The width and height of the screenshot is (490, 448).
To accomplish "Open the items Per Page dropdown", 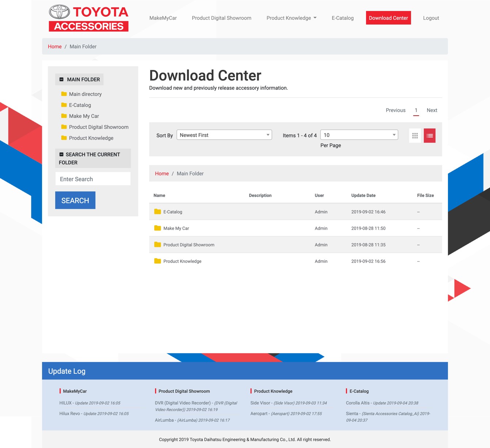I will 359,135.
